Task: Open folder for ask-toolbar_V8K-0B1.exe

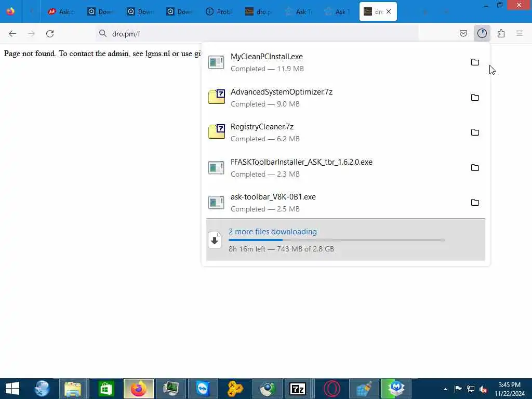Action: coord(475,203)
